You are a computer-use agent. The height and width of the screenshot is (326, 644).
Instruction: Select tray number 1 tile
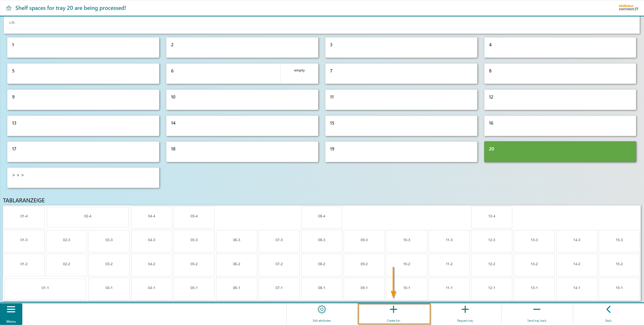[83, 48]
